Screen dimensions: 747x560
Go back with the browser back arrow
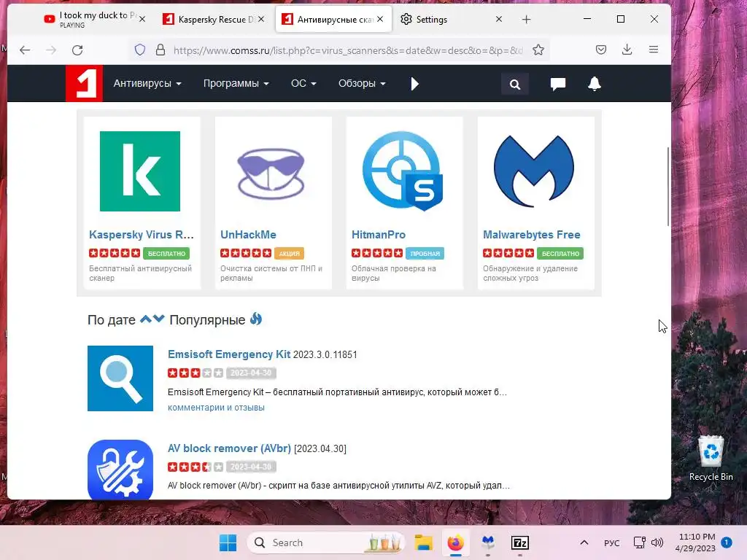pos(25,50)
